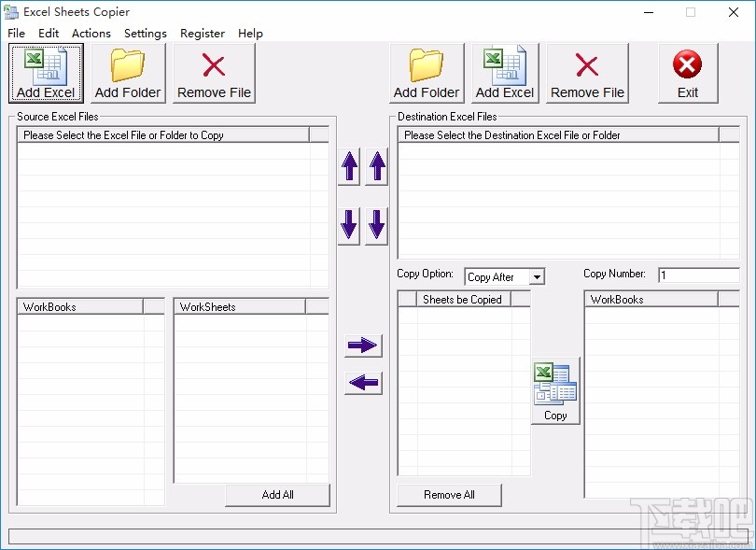Viewport: 756px width, 550px height.
Task: Click the left arrow to move sheets back
Action: point(363,384)
